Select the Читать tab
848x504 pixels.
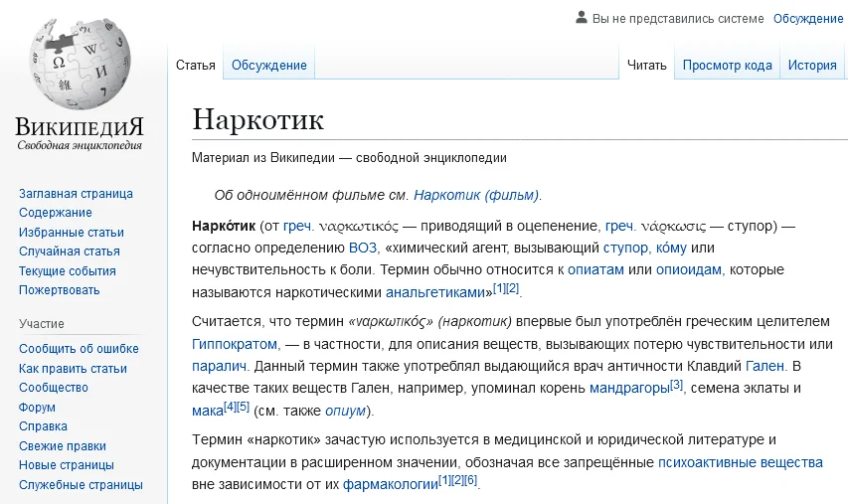(646, 66)
